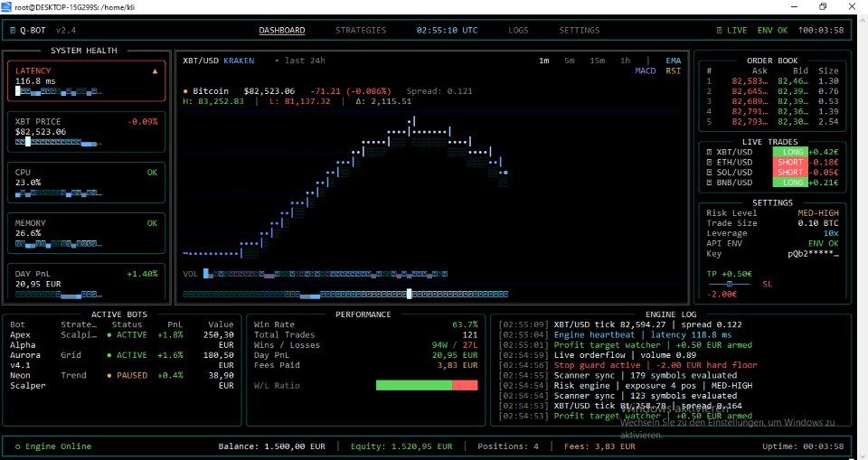Click the SHORT badge on SOL/USD
The height and width of the screenshot is (460, 868).
pos(790,172)
